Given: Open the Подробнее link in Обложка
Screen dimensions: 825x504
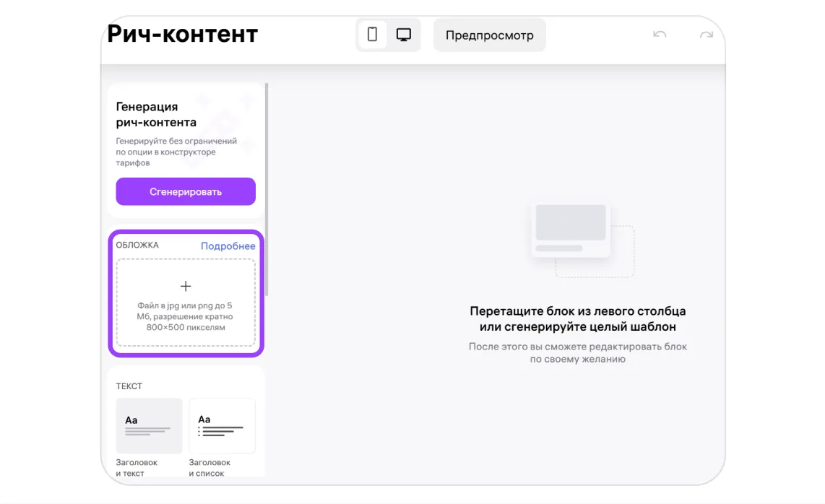Looking at the screenshot, I should (228, 246).
